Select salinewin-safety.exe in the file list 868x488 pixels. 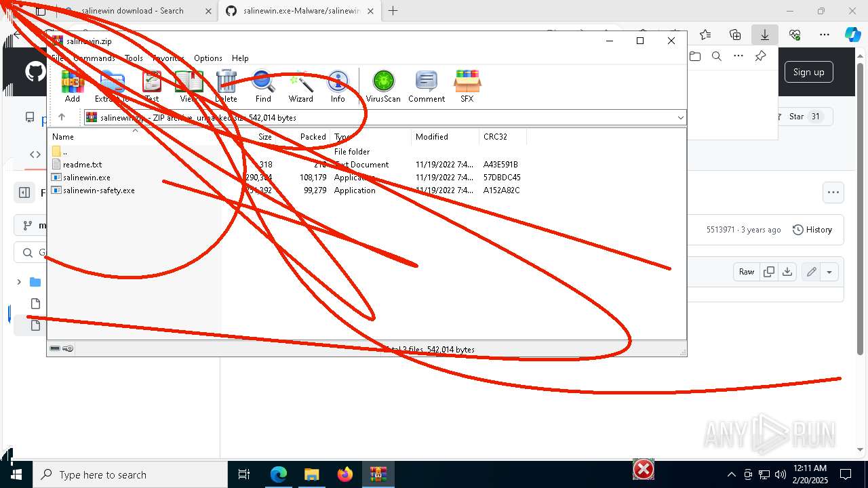93,190
